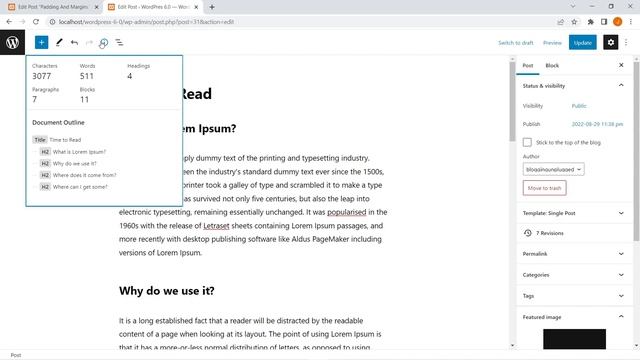Image resolution: width=640 pixels, height=360 pixels.
Task: Open the block inserter plus button
Action: pos(41,42)
